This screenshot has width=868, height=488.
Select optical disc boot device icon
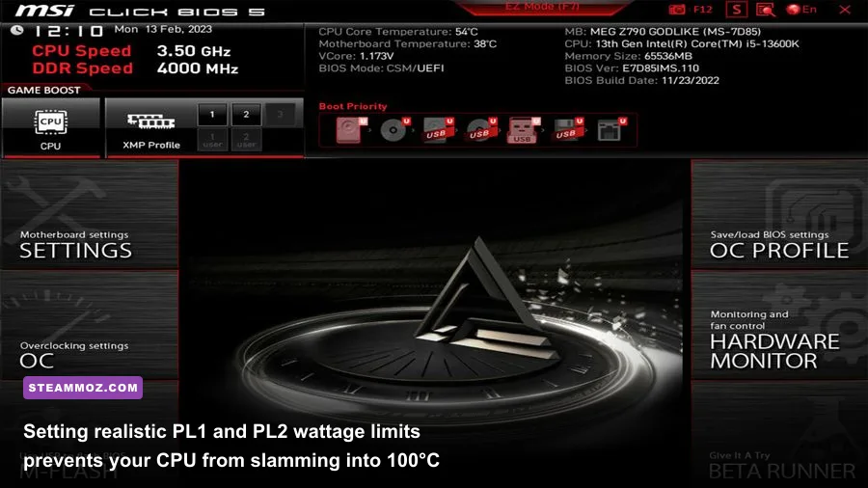[394, 130]
